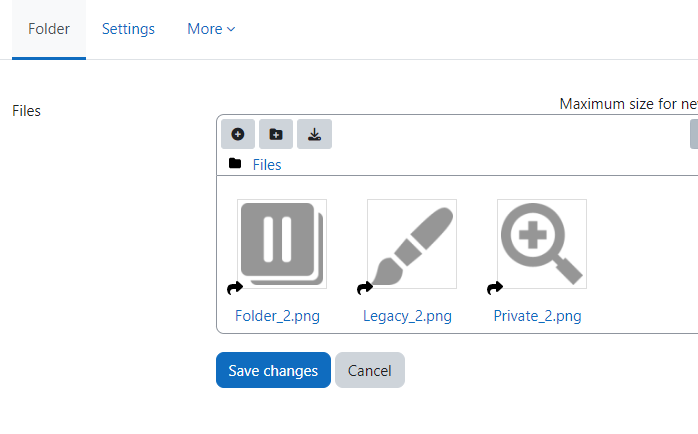Click the chevron next to More
Viewport: 698px width, 434px height.
(231, 29)
